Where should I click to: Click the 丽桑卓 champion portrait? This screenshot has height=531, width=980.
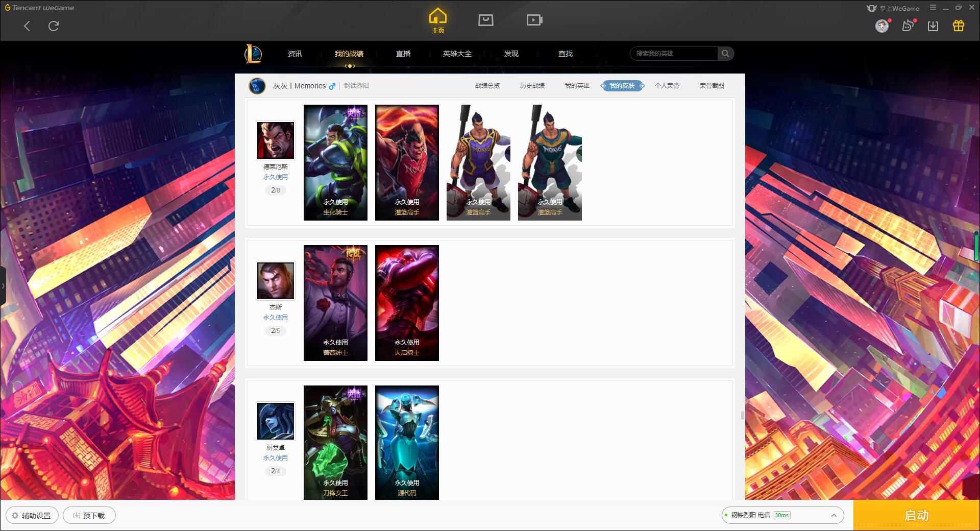[276, 421]
